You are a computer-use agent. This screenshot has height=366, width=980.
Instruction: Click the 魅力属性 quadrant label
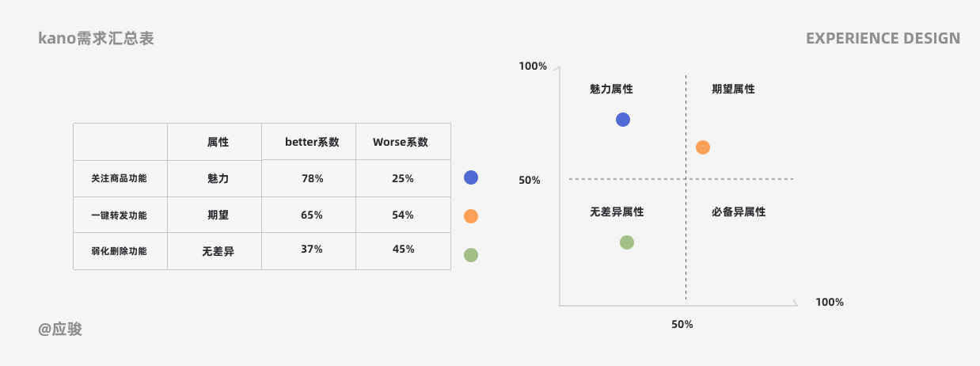click(611, 90)
